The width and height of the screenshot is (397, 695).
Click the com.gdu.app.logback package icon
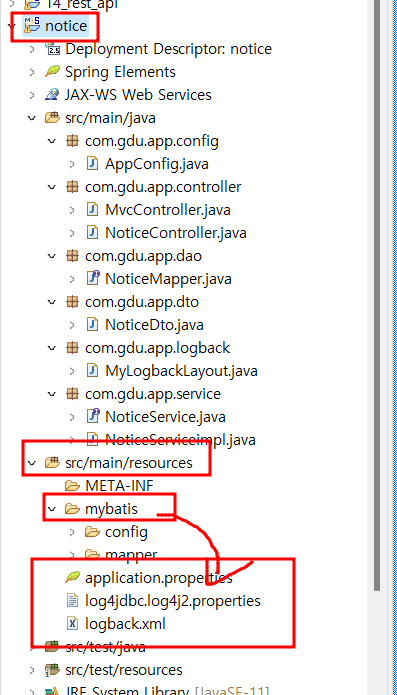pyautogui.click(x=72, y=348)
